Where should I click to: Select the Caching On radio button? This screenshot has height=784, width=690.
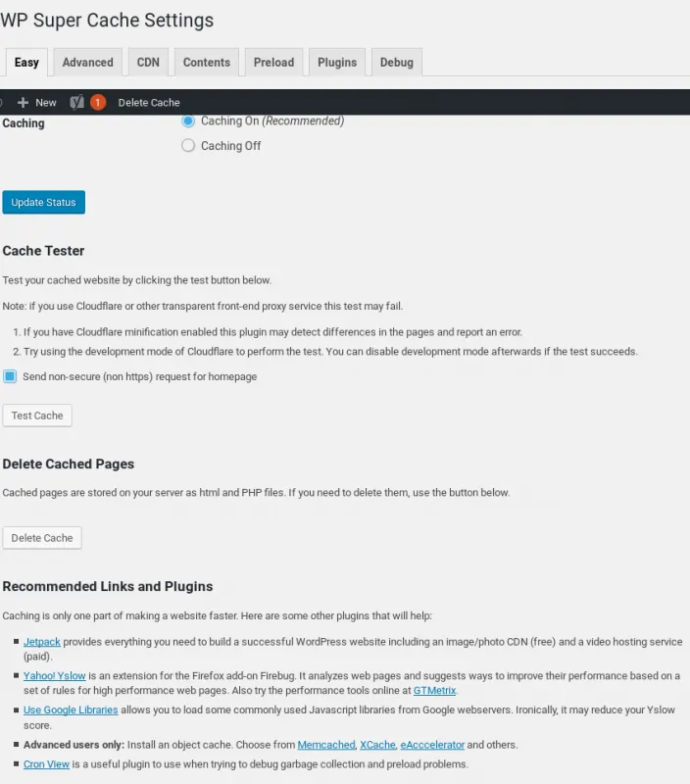point(188,121)
